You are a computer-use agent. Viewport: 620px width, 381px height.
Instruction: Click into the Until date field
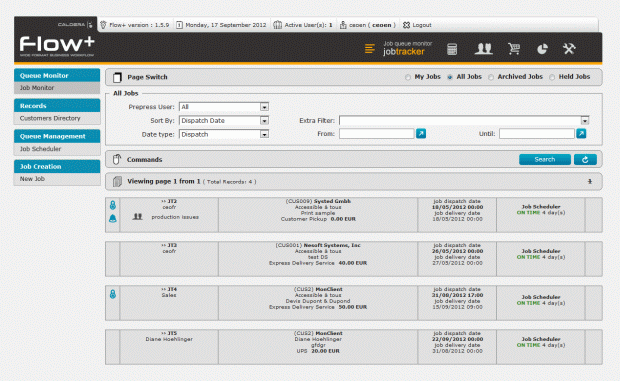click(x=537, y=134)
